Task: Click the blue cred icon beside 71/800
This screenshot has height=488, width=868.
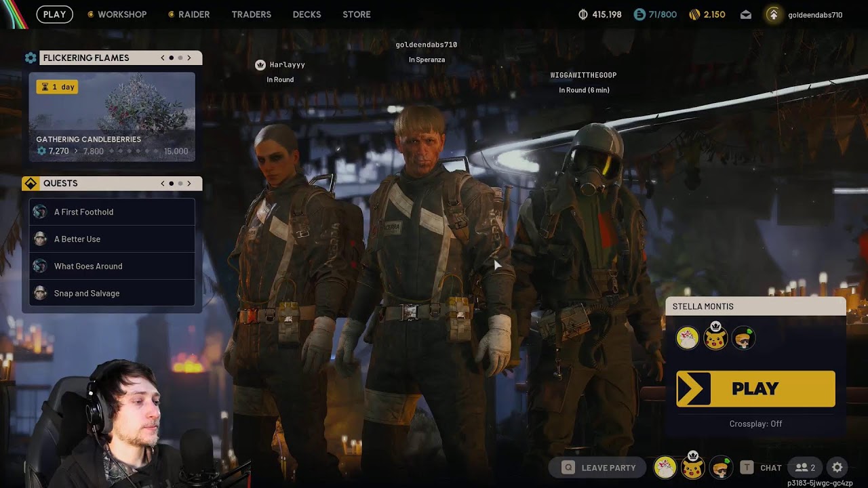Action: (x=639, y=14)
